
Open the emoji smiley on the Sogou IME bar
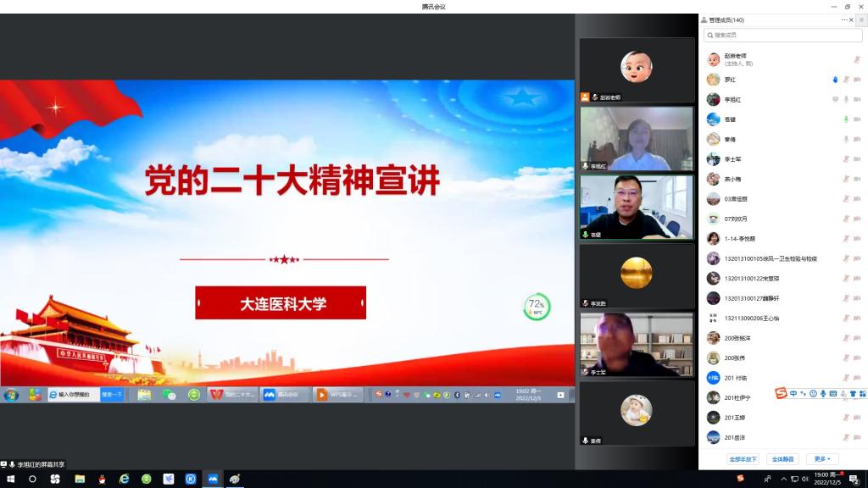click(813, 393)
